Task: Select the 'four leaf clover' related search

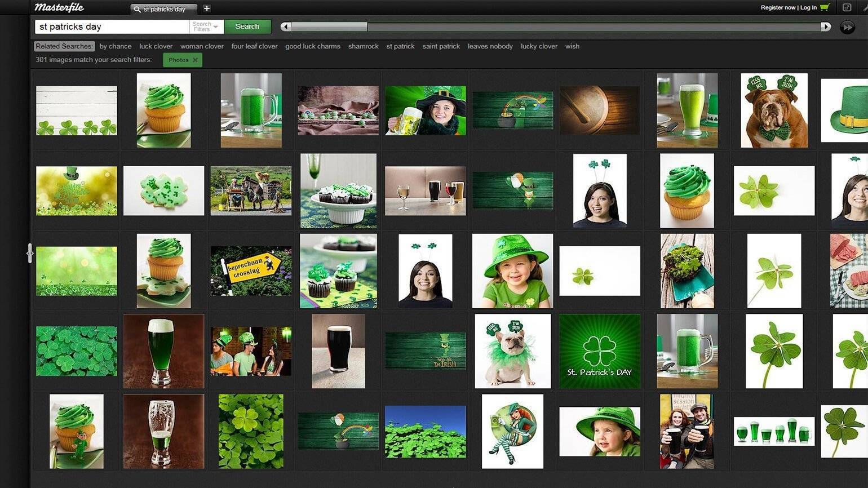Action: pyautogui.click(x=254, y=46)
